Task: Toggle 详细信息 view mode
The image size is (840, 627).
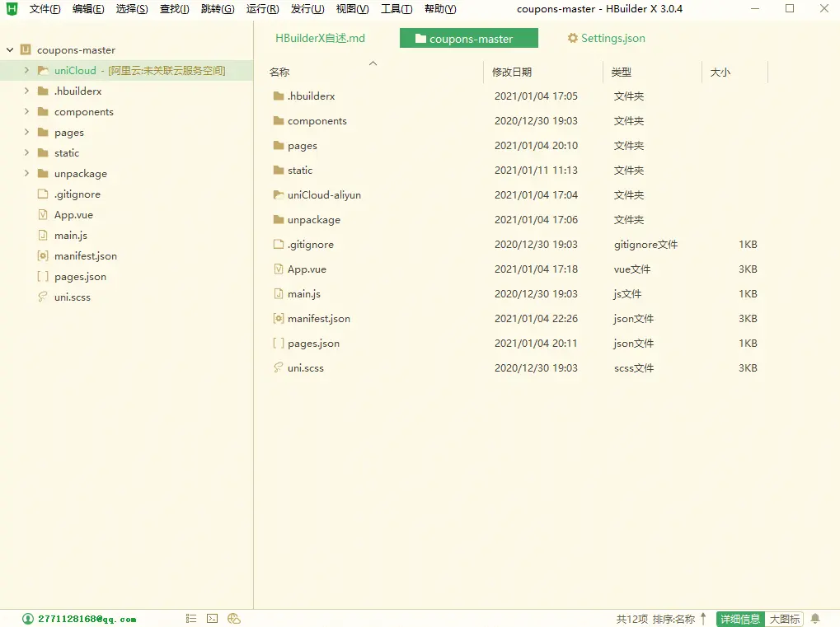Action: pos(739,618)
